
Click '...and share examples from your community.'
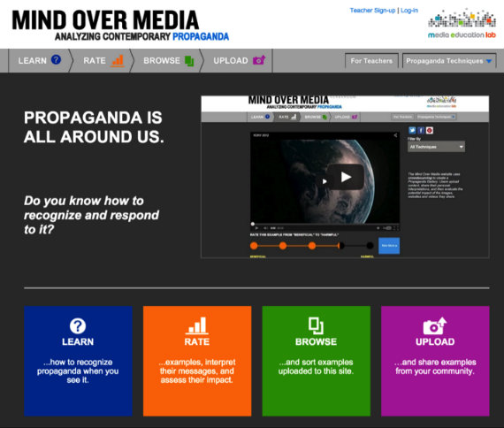click(x=435, y=367)
